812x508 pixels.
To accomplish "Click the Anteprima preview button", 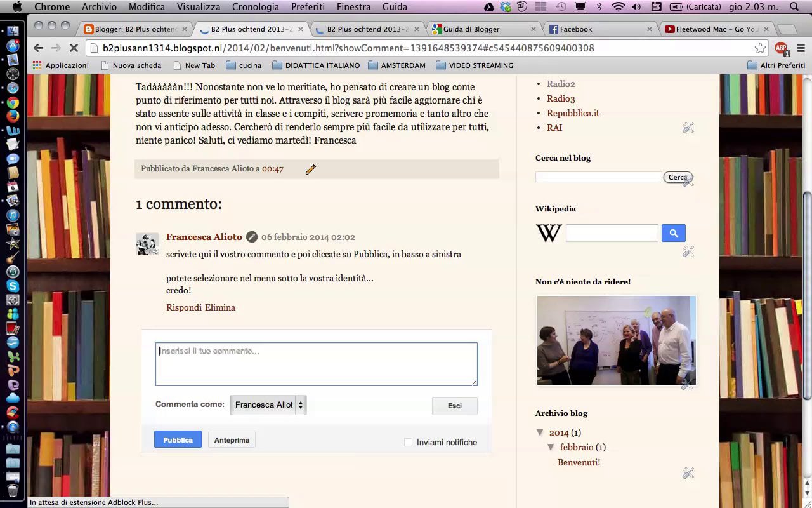I will 232,439.
